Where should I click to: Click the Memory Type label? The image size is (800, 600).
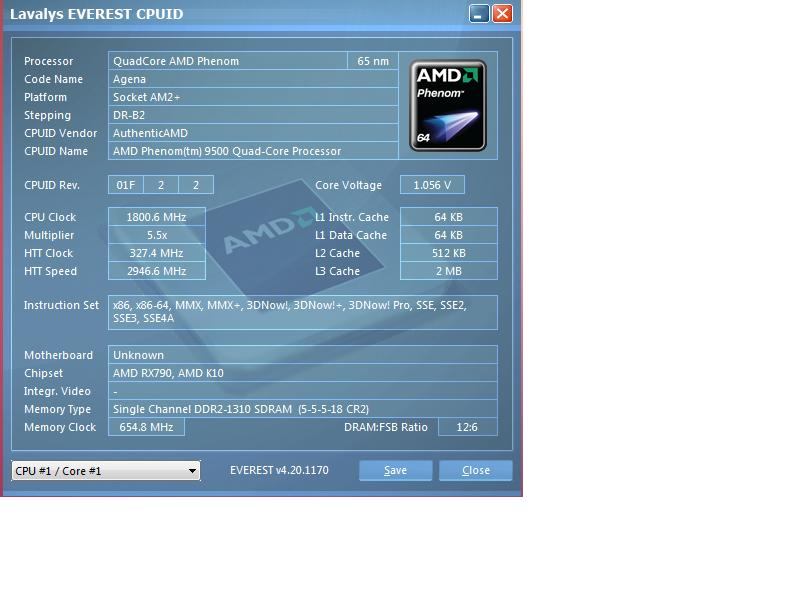click(x=57, y=409)
